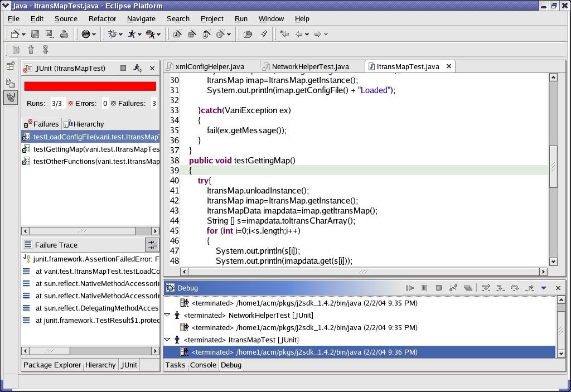Click the editor's horizontal scrollbar
The image size is (571, 392).
pos(362,272)
